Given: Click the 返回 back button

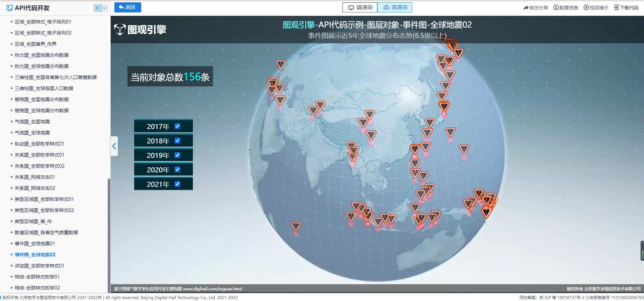Looking at the screenshot, I should (127, 7).
